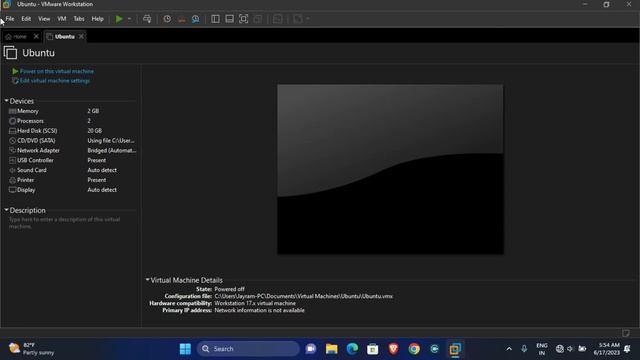640x360 pixels.
Task: Click Send Ctrl+Alt+Del toolbar icon
Action: [147, 19]
